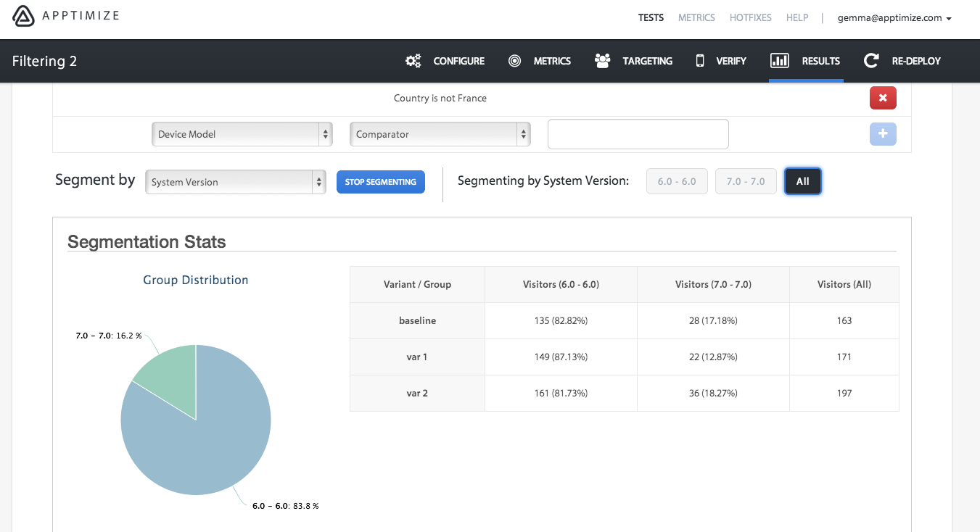The height and width of the screenshot is (532, 980).
Task: Expand the System Version segment dropdown
Action: coord(235,182)
